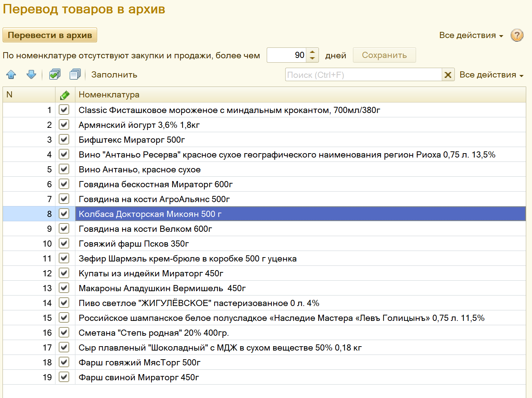532x398 pixels.
Task: Uncheck Колбаса Докторская Микоян row checkbox
Action: click(64, 214)
